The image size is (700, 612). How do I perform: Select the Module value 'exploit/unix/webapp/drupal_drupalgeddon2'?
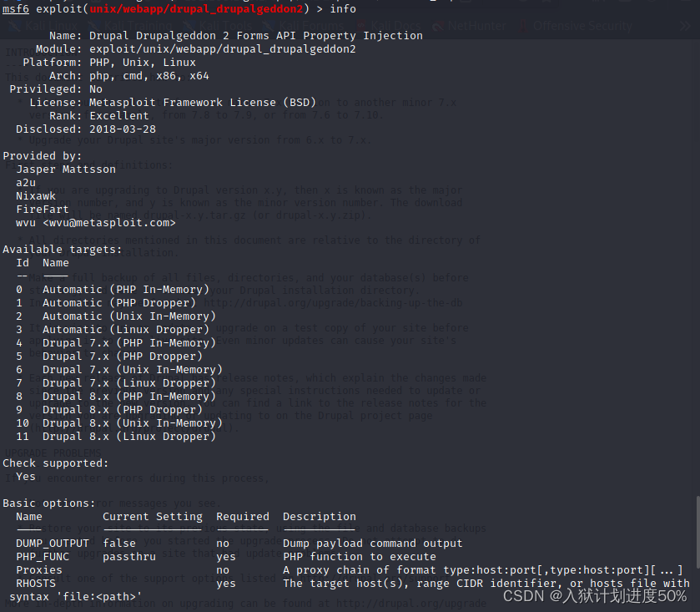222,49
